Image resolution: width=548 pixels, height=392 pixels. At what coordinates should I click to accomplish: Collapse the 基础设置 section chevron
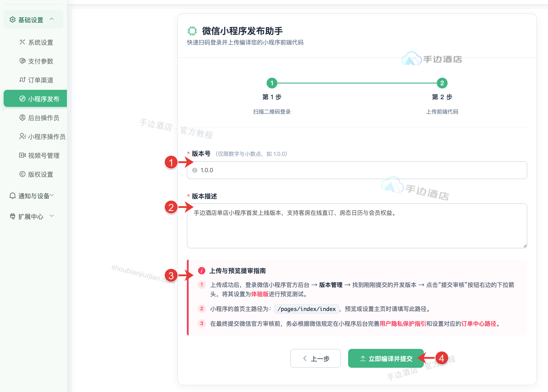click(x=52, y=19)
